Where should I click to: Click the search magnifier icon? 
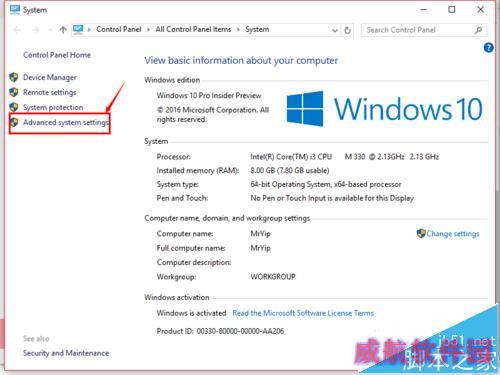[x=478, y=30]
